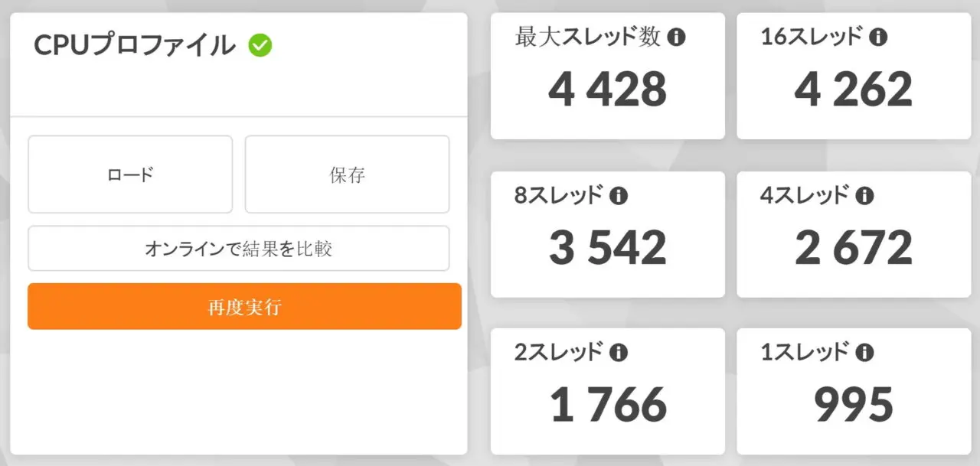980x466 pixels.
Task: Show info for 2スレッド score
Action: 619,353
